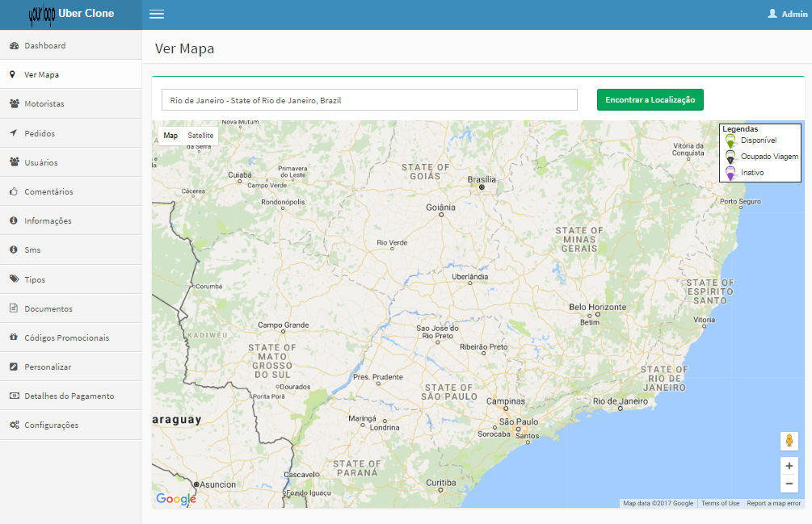Screen dimensions: 812x524
Task: Toggle the sidebar with hamburger icon
Action: click(x=157, y=14)
